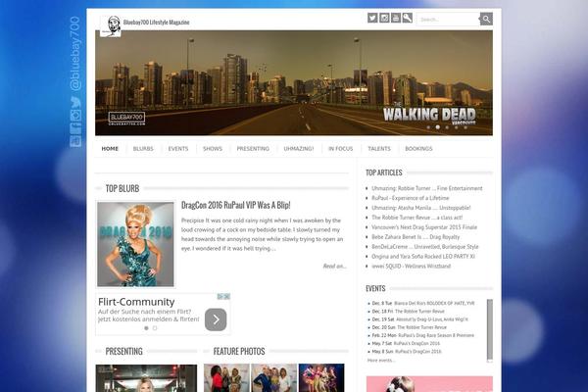Open the EVENTS menu item
This screenshot has width=588, height=392.
tap(178, 149)
